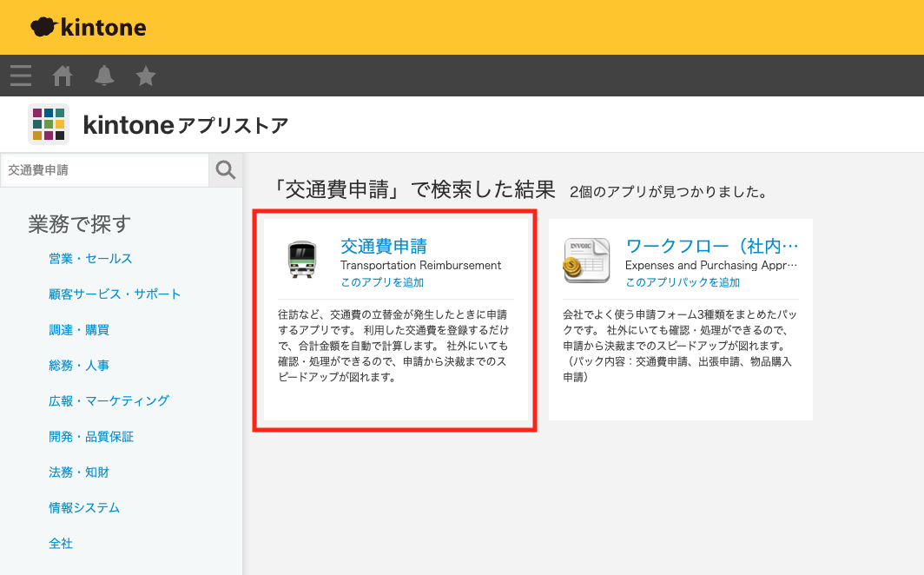Click Expenses and Purchasing Appr… subtitle
Image resolution: width=924 pixels, height=575 pixels.
[x=711, y=265]
